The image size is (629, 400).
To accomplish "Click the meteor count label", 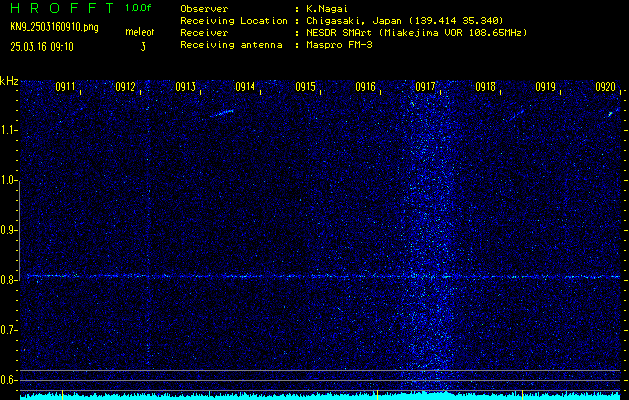I will coord(140,32).
